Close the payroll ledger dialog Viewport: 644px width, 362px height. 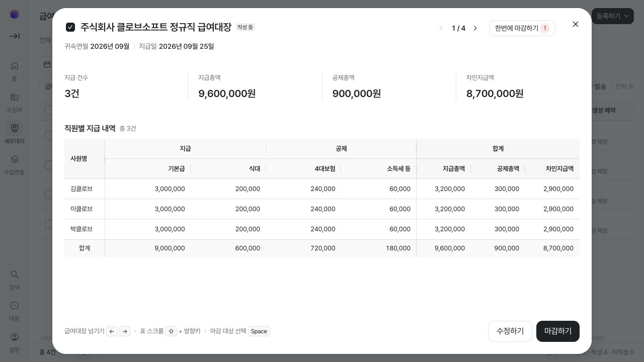[x=576, y=24]
